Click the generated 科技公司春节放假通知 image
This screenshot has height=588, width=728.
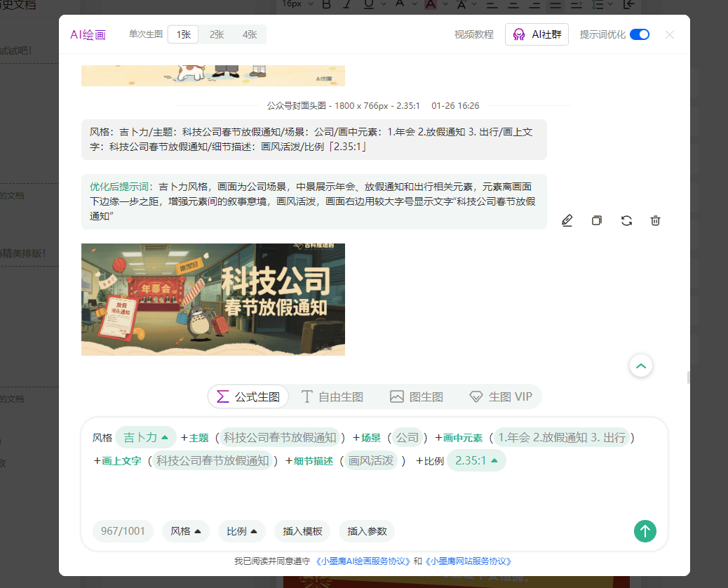coord(213,300)
